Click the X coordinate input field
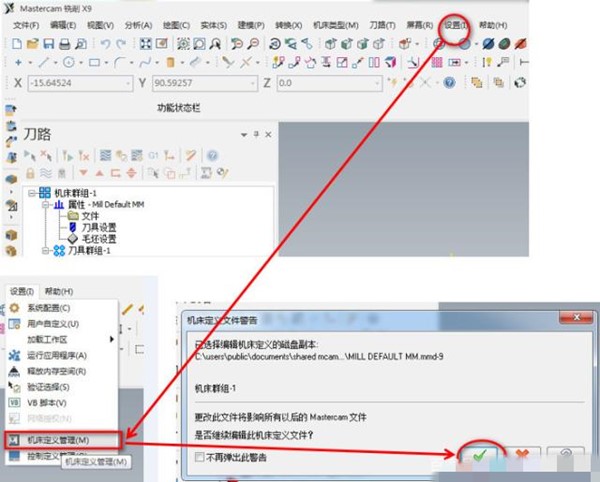 click(x=80, y=83)
